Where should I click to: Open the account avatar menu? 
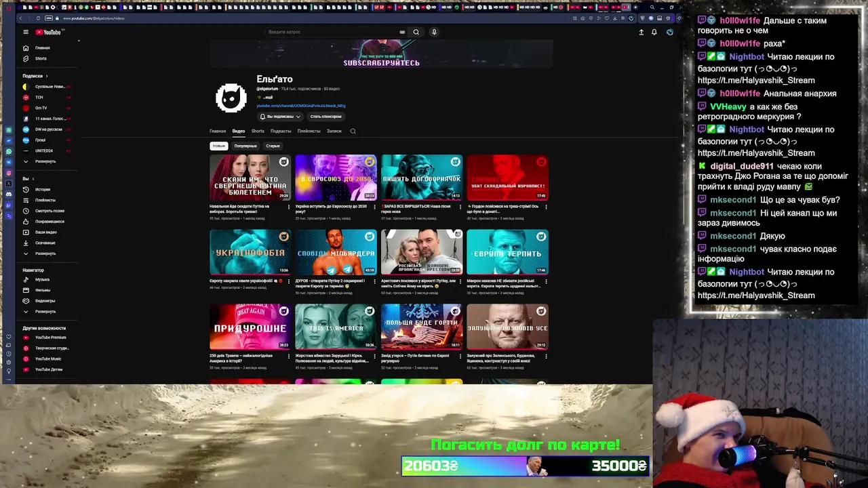(x=670, y=32)
